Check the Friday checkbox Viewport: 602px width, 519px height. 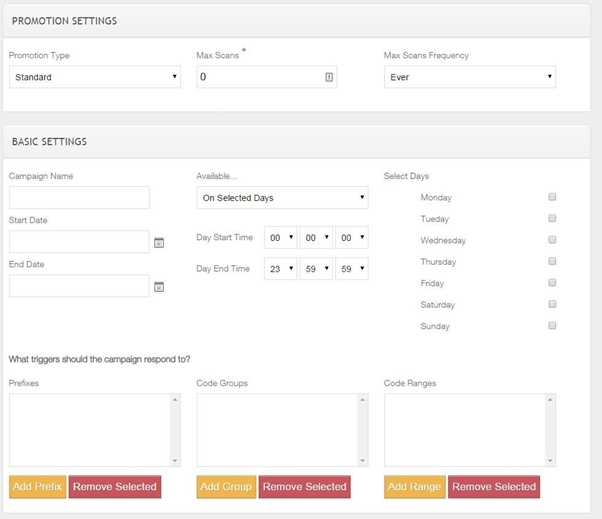(552, 283)
